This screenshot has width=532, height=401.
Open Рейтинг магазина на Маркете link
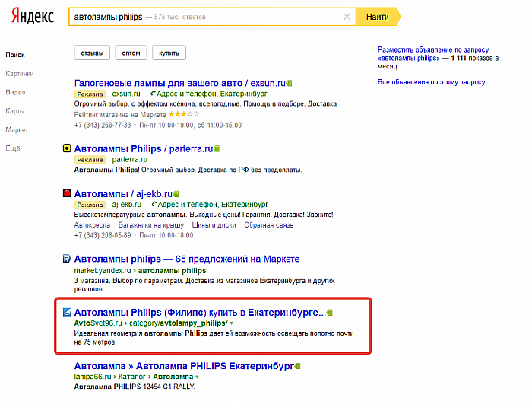coord(120,115)
